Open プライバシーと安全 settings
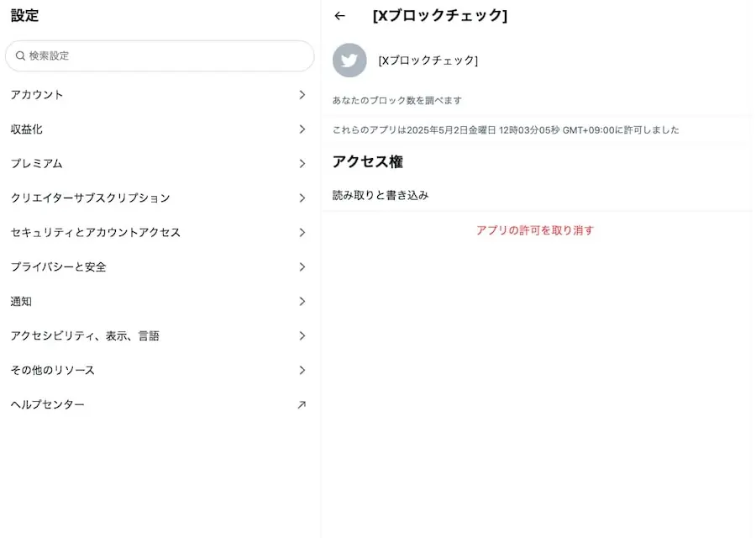The width and height of the screenshot is (756, 538). click(160, 266)
